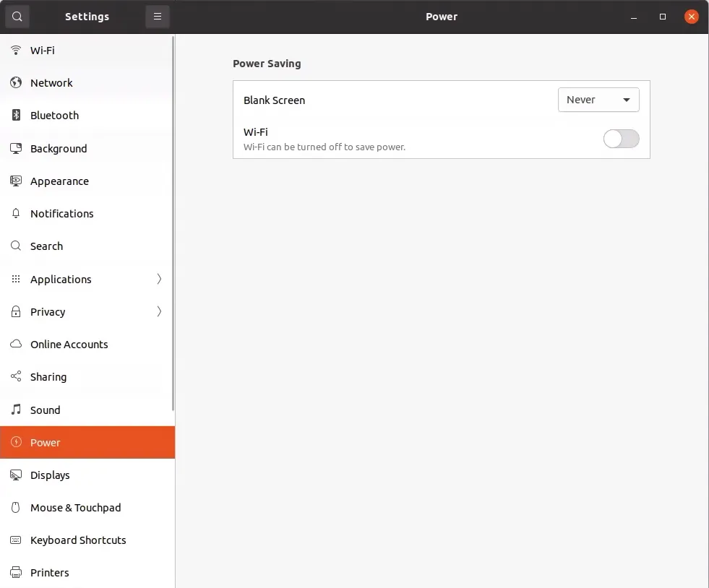709x588 pixels.
Task: Click the search magnifier icon in header
Action: [x=17, y=17]
